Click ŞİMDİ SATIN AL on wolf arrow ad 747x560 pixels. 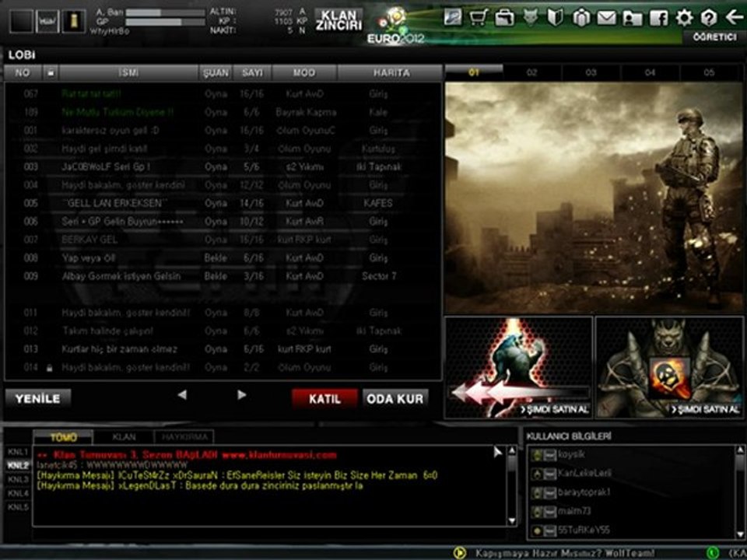click(x=555, y=410)
